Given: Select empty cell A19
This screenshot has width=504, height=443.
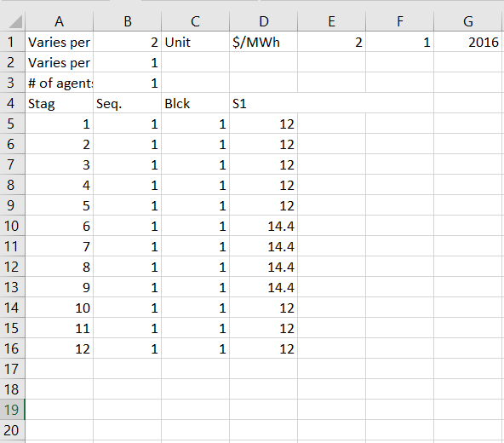Looking at the screenshot, I should point(59,410).
